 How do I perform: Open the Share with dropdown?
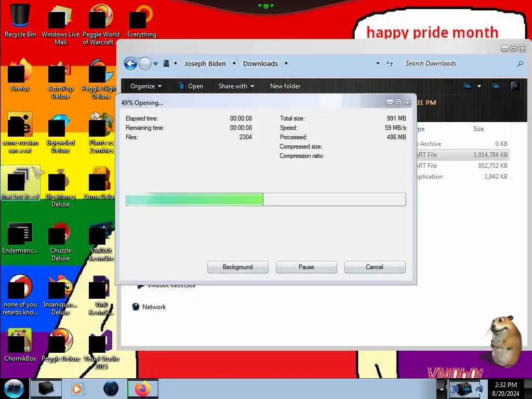coord(236,86)
